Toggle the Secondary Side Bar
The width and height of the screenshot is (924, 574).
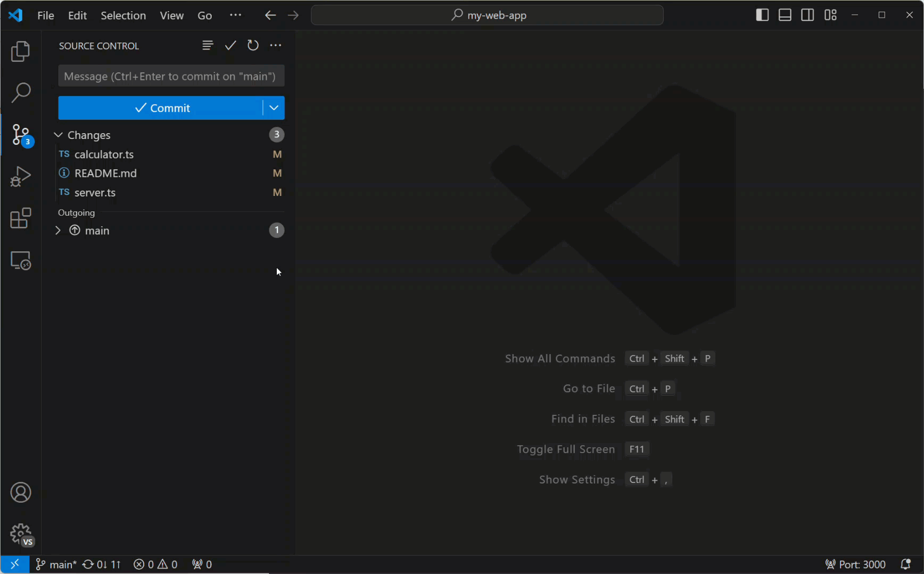tap(807, 15)
